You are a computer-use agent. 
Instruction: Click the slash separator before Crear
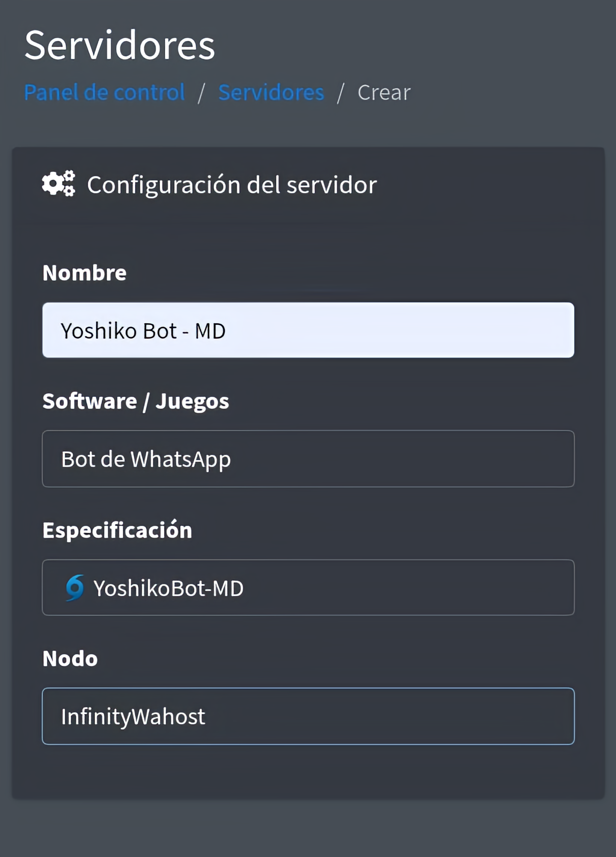click(341, 93)
